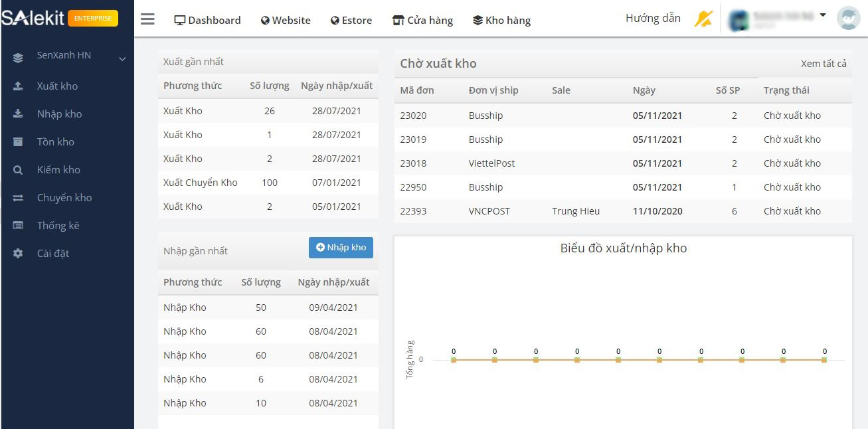Open the Cửa hàng menu item
Image resolution: width=868 pixels, height=429 pixels.
(x=422, y=21)
